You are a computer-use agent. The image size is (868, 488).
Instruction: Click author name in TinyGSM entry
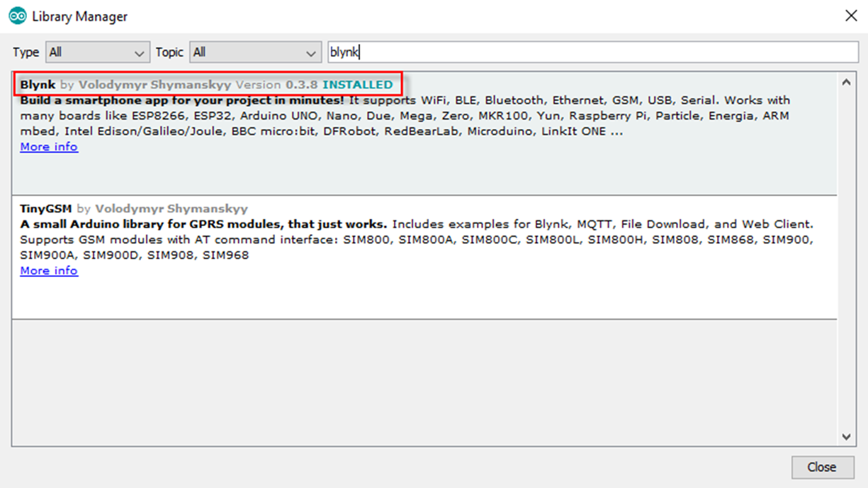(171, 209)
